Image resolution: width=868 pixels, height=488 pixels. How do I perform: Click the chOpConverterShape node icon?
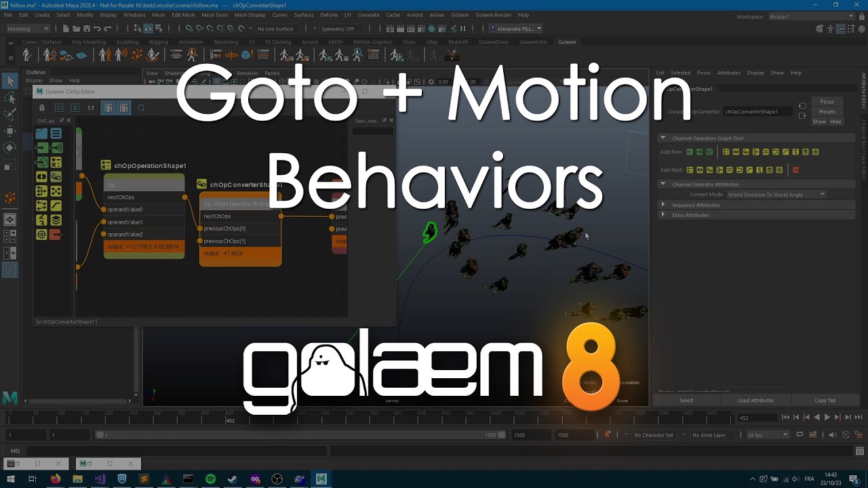tap(201, 184)
